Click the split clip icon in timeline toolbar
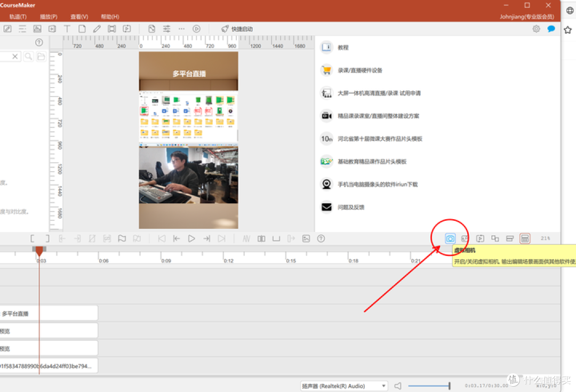The height and width of the screenshot is (392, 576). click(261, 238)
